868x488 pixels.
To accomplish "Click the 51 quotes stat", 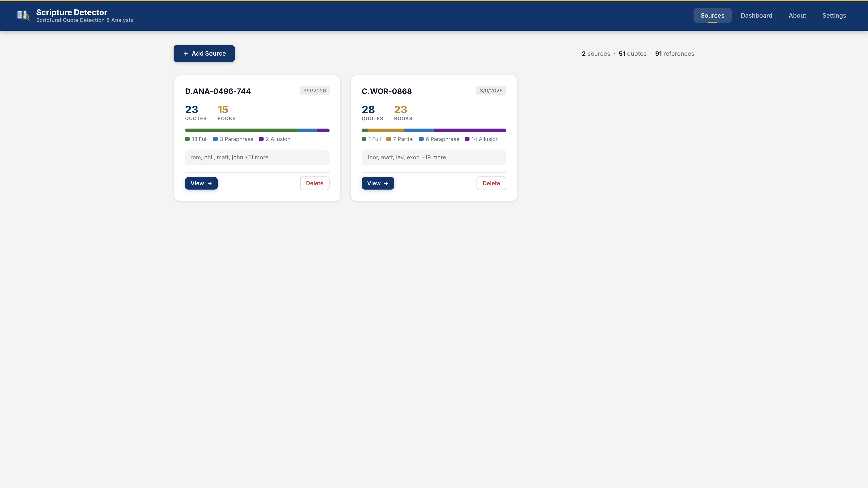I will (632, 54).
